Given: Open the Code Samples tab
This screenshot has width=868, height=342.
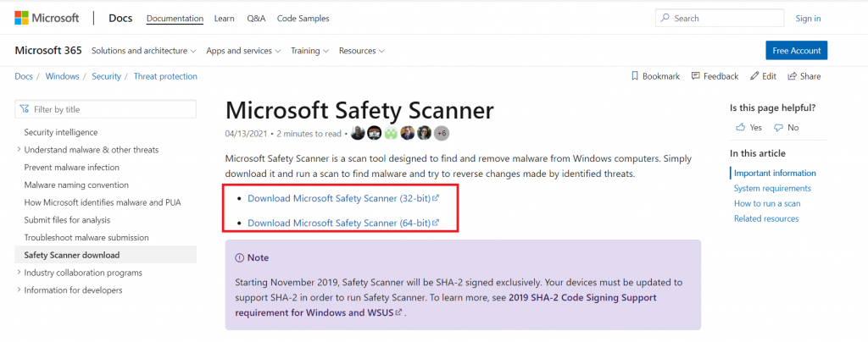Looking at the screenshot, I should coord(303,19).
